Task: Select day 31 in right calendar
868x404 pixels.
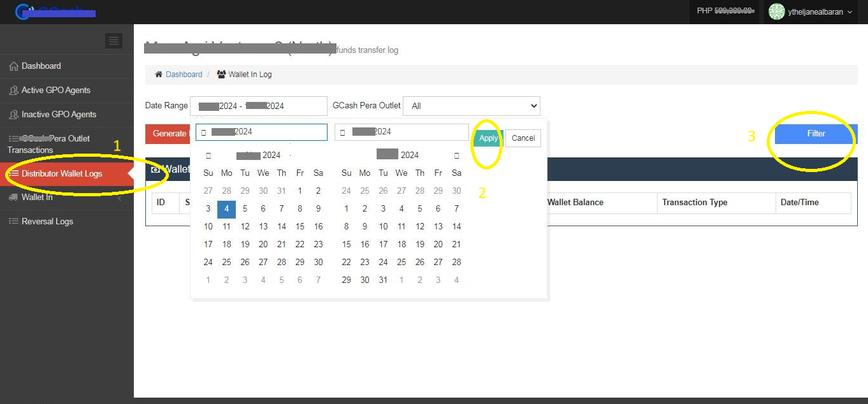Action: coord(383,280)
